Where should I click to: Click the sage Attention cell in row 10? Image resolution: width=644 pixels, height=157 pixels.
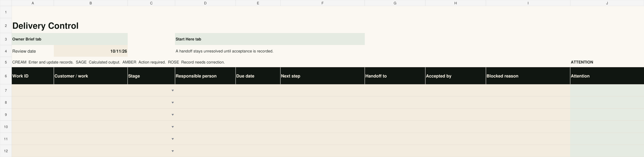(x=607, y=127)
